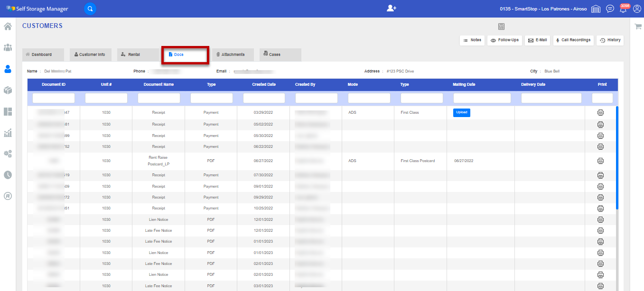Viewport: 644px width, 291px height.
Task: Focus the Mailing Date filter field
Action: pyautogui.click(x=482, y=98)
